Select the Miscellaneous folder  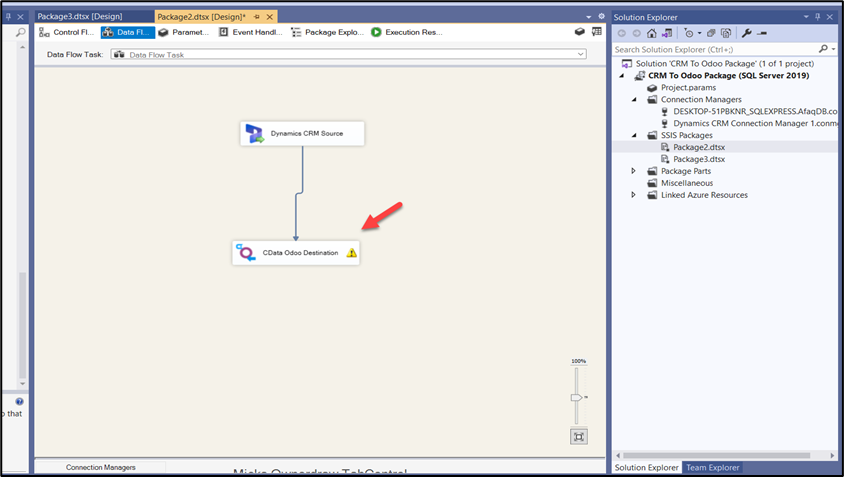pyautogui.click(x=687, y=183)
